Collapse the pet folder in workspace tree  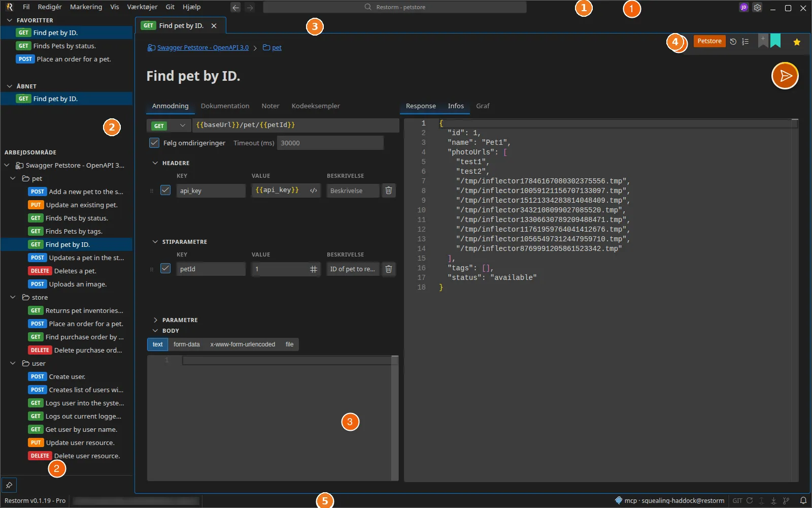13,178
